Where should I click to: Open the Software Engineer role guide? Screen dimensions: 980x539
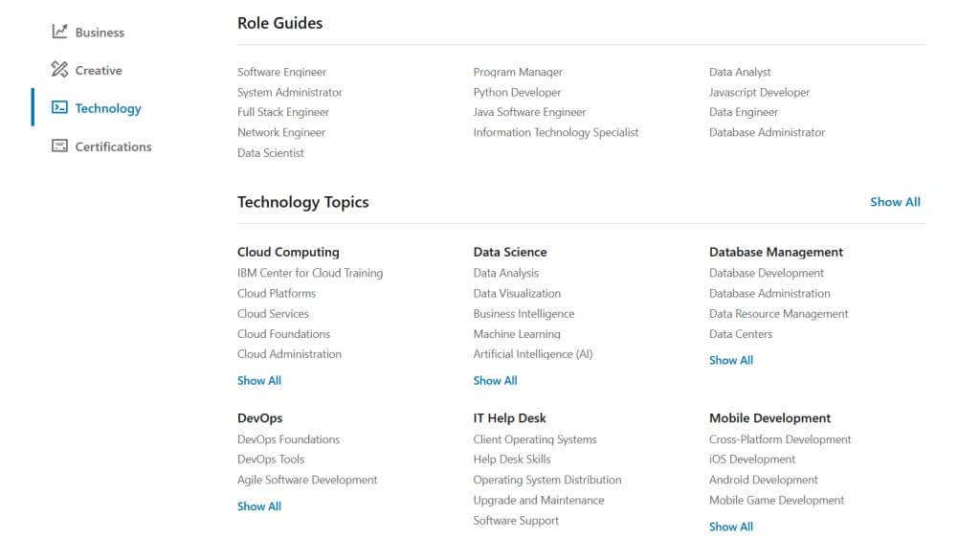281,72
